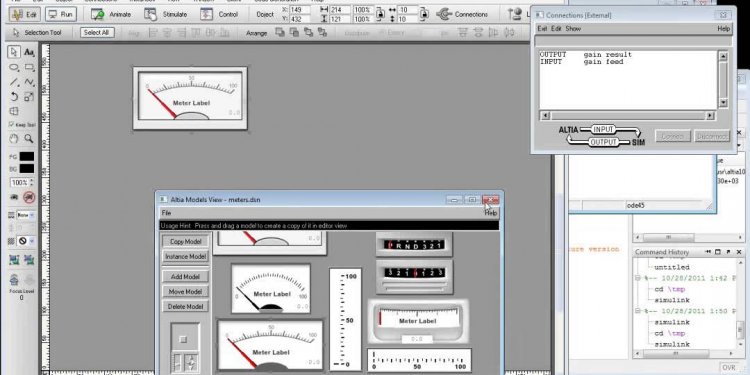Click the height field showing 121
This screenshot has width=750, height=375.
(x=340, y=19)
